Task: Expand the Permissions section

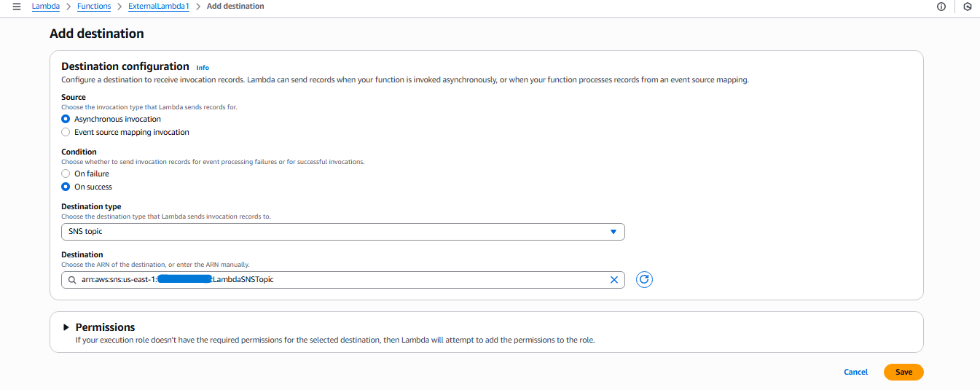Action: click(67, 327)
